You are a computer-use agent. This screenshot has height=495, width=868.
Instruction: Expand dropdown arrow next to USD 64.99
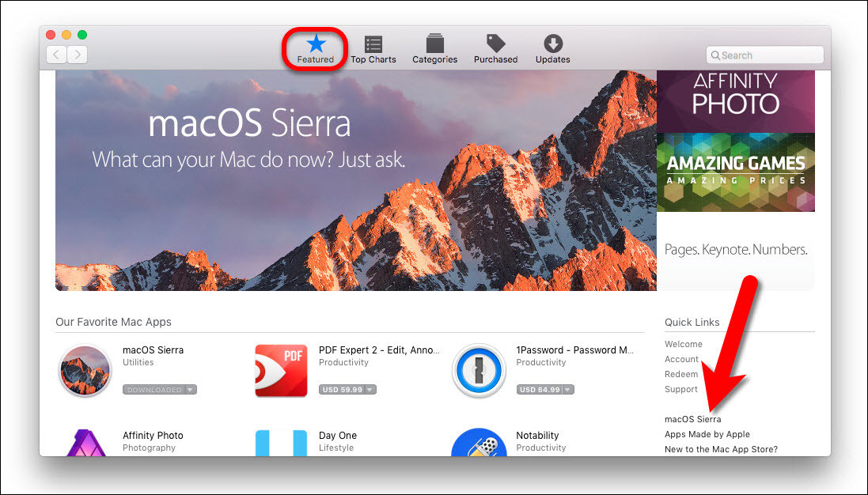tap(568, 390)
